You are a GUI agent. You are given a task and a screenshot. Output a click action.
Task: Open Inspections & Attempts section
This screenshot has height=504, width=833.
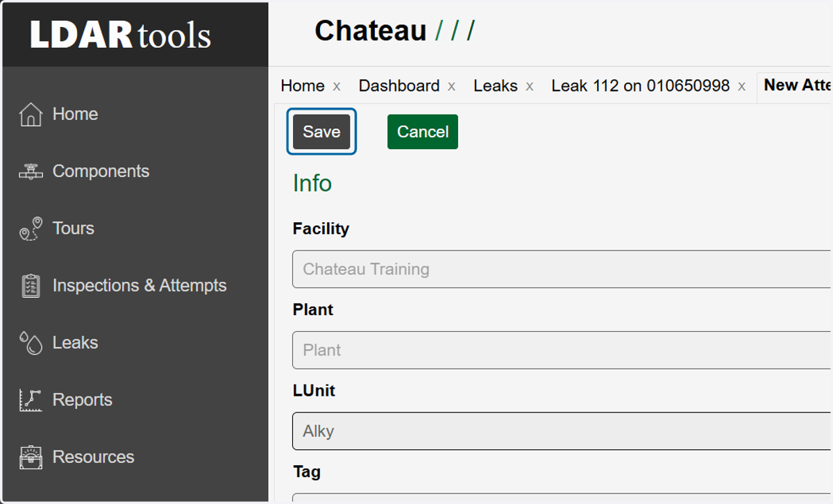[x=140, y=285]
